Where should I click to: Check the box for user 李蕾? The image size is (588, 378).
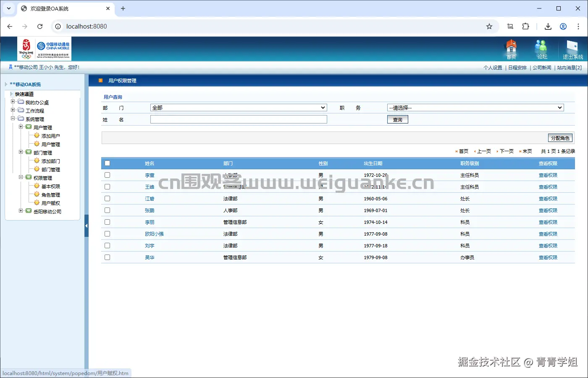[x=107, y=175]
